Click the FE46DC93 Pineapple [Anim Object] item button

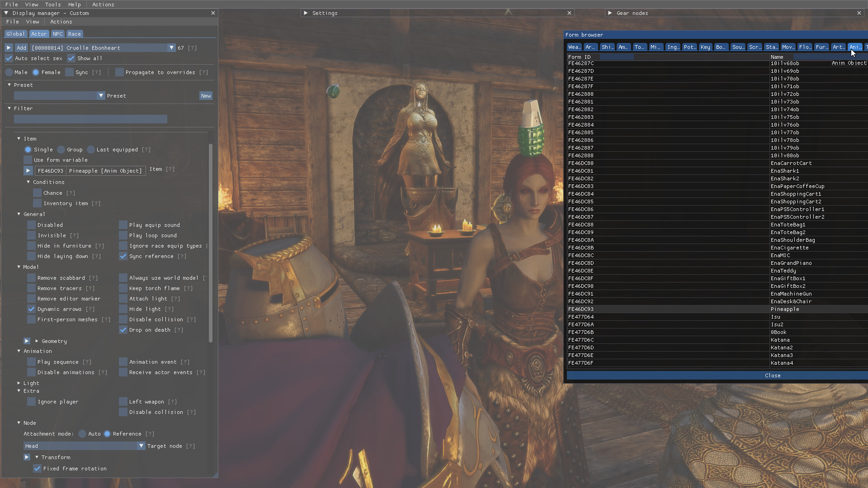[x=90, y=171]
